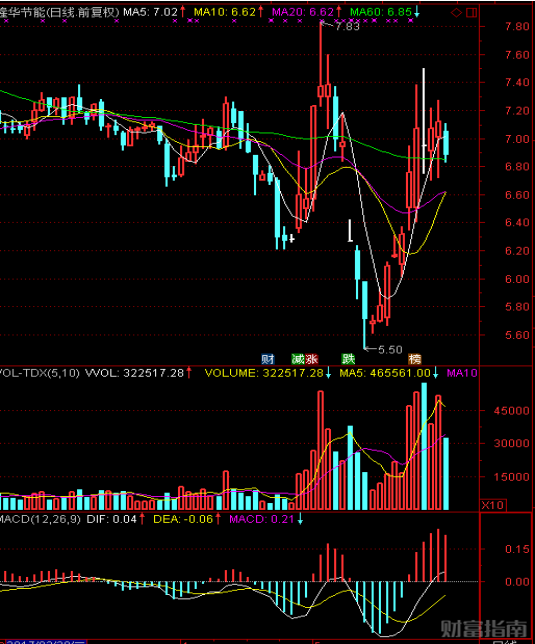Open the MACD(12,26,9) indicator settings
Viewport: 535px width, 644px height.
click(x=40, y=519)
